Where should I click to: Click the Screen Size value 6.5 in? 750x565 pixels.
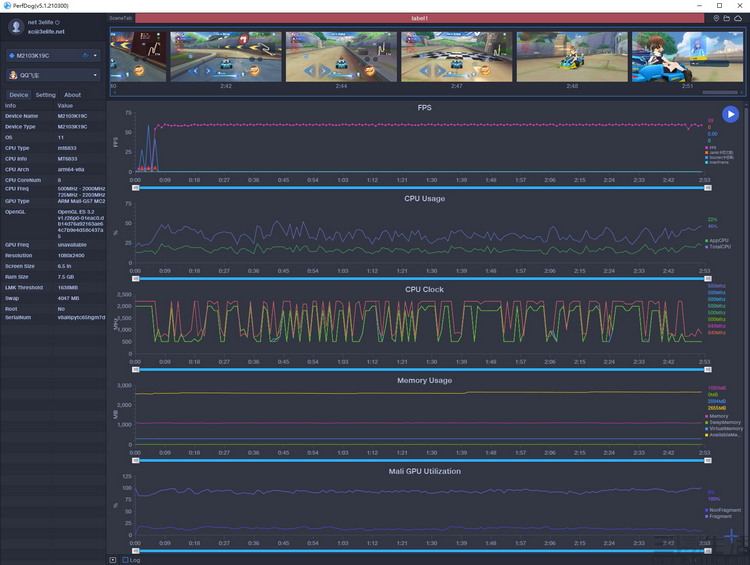coord(64,266)
